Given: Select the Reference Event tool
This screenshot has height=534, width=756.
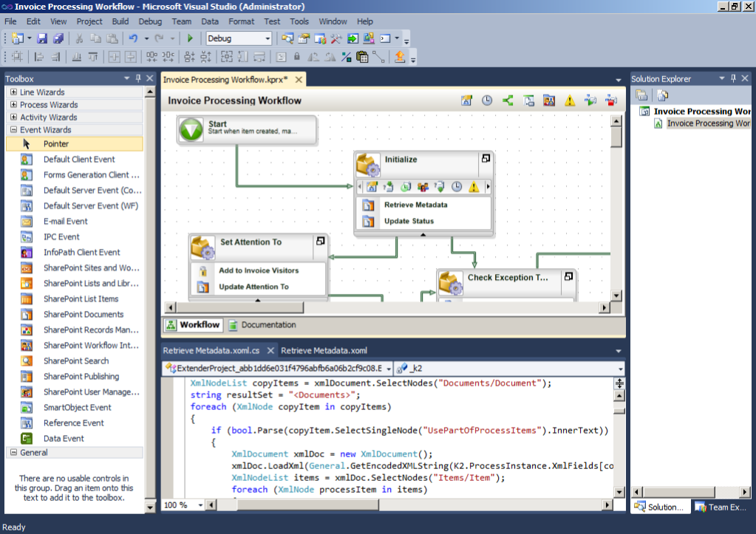Looking at the screenshot, I should point(75,422).
